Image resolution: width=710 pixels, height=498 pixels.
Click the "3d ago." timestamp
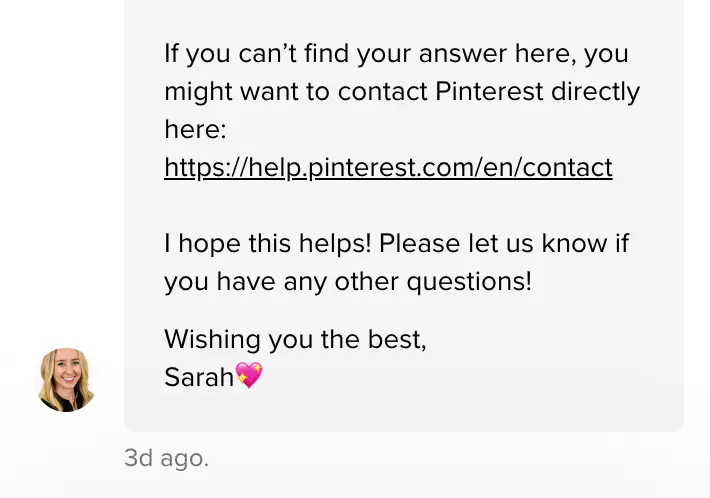[166, 459]
